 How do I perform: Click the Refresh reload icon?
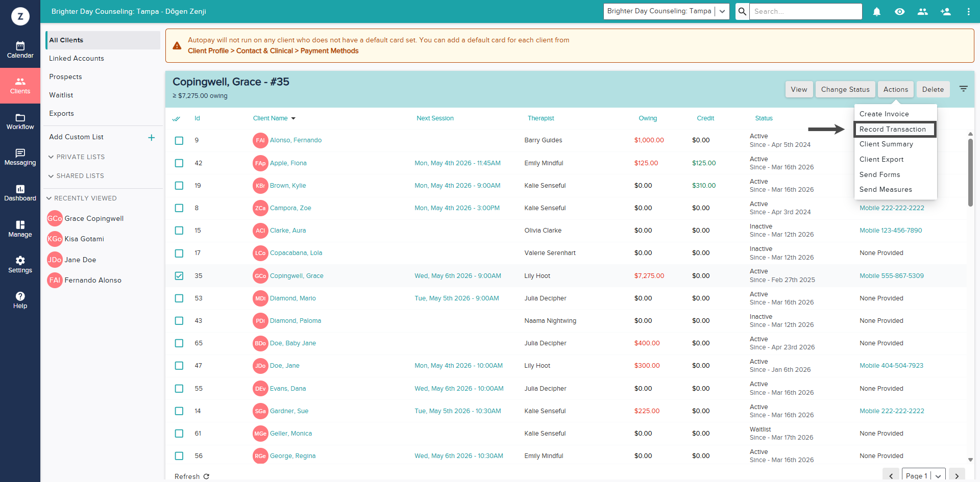tap(206, 476)
